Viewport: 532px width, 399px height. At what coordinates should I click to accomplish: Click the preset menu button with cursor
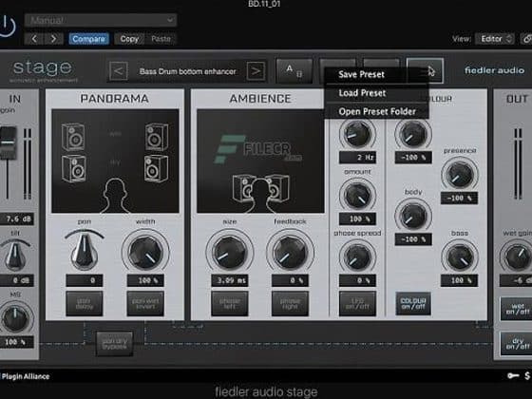pos(425,70)
